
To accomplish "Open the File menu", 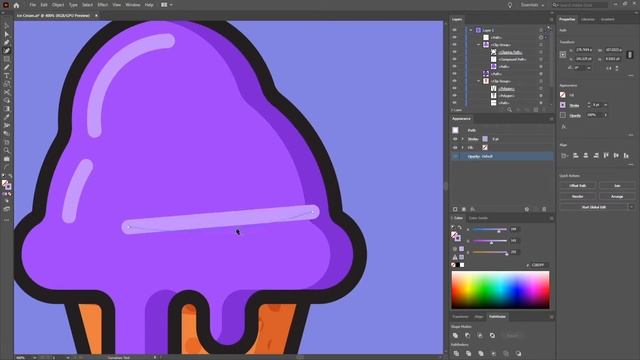I will pos(33,5).
